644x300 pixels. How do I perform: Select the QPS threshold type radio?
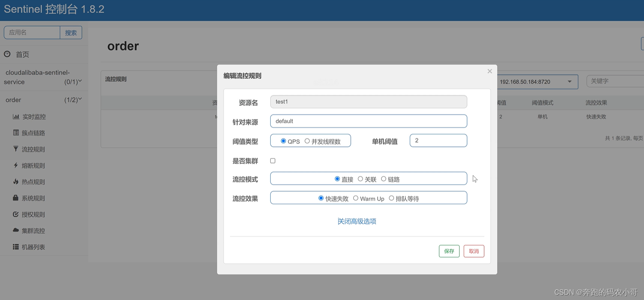[283, 141]
